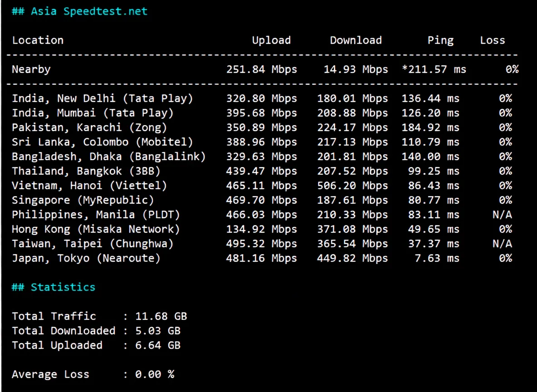Select Hong Kong ping 49.65 ms
The height and width of the screenshot is (392, 537).
434,229
